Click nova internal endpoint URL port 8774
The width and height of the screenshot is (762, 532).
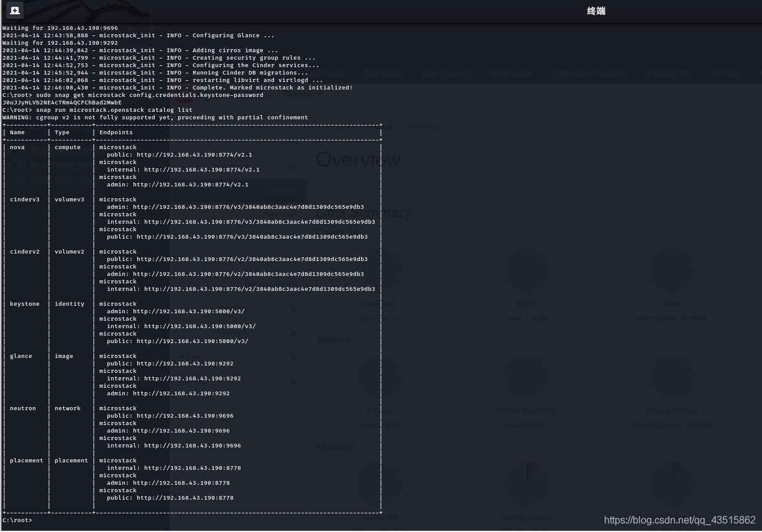click(202, 170)
